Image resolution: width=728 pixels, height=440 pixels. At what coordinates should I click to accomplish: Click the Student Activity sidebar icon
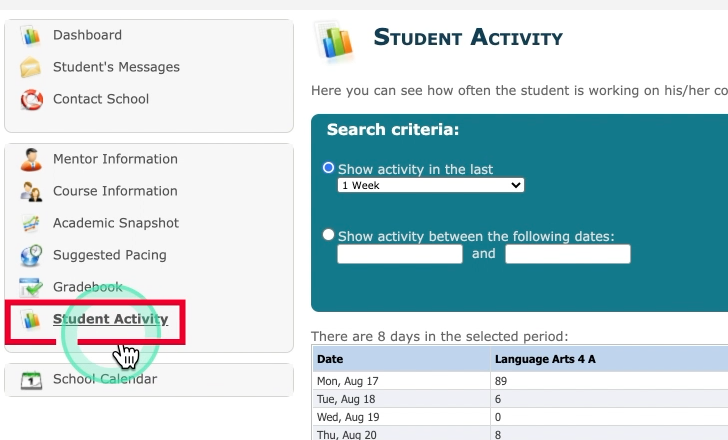click(x=31, y=320)
